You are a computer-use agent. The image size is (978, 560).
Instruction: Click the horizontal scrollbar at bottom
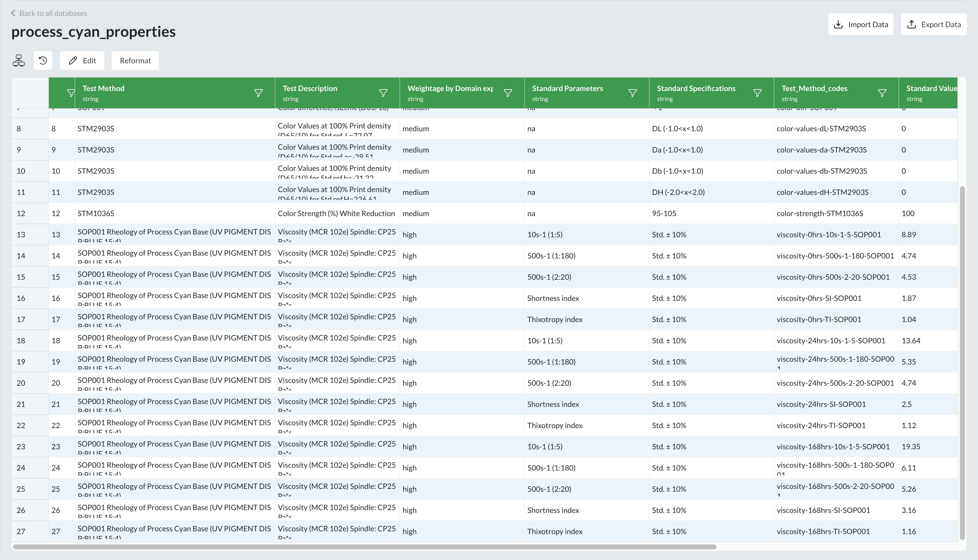(x=364, y=547)
